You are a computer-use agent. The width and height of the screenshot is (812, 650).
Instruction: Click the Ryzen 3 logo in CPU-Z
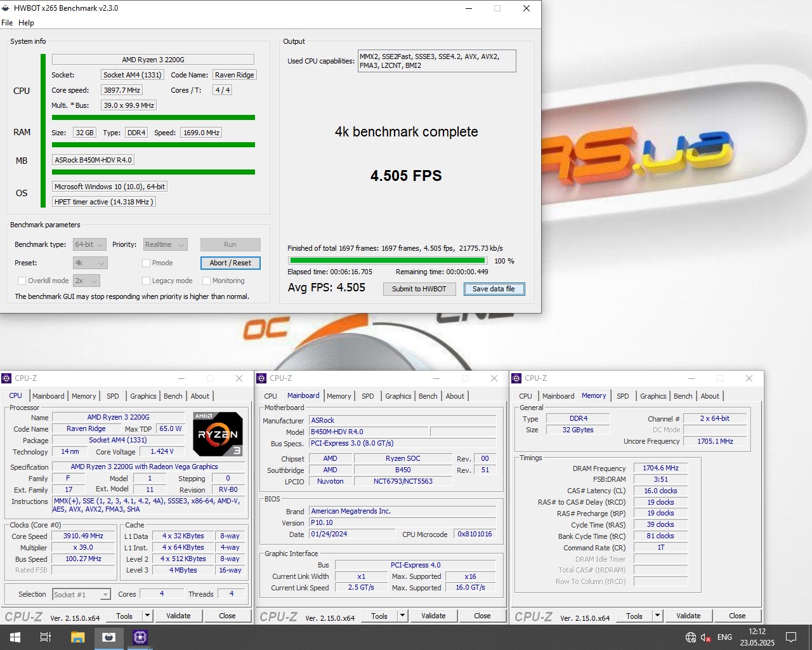218,434
